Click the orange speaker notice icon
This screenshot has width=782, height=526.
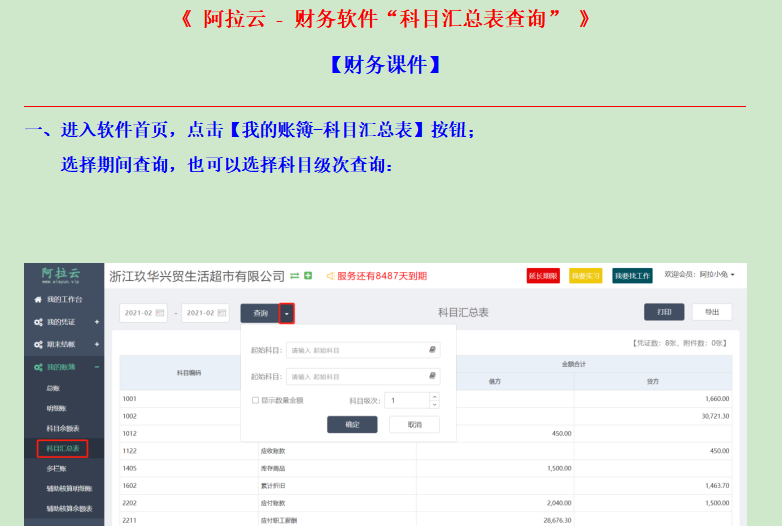pyautogui.click(x=330, y=276)
